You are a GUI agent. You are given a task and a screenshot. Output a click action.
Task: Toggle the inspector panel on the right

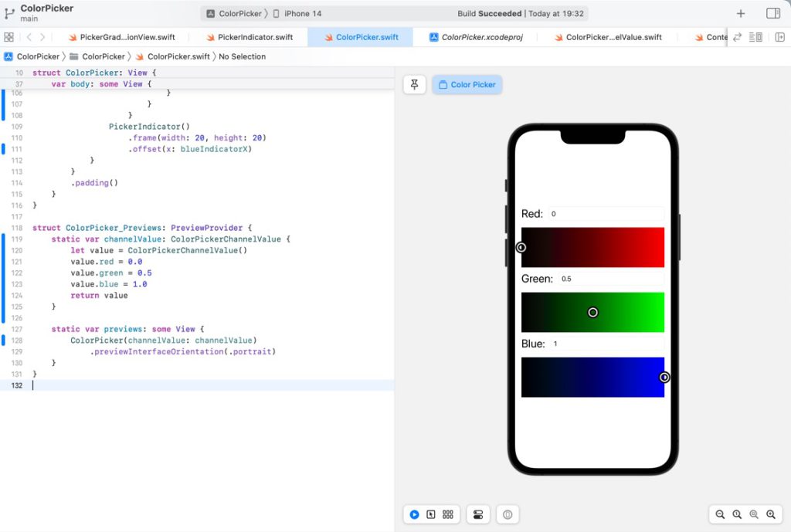point(772,14)
